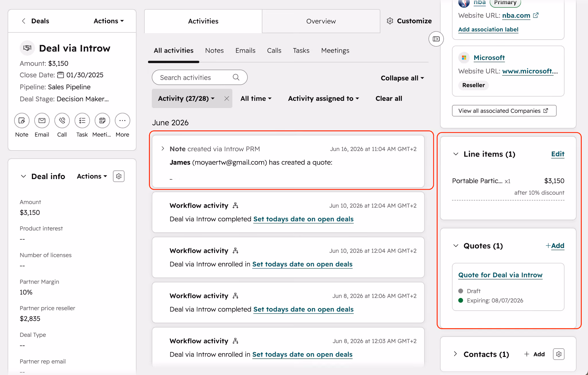
Task: Click the Microsoft company logo
Action: [x=464, y=57]
